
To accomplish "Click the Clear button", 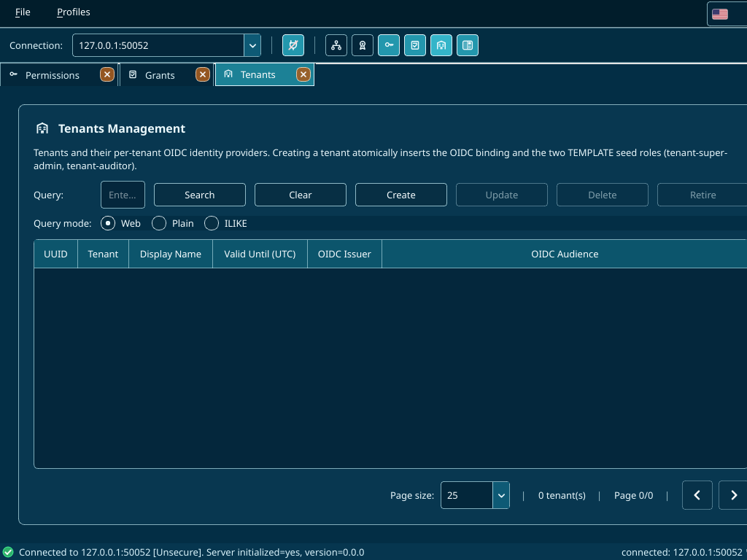I will coord(300,195).
